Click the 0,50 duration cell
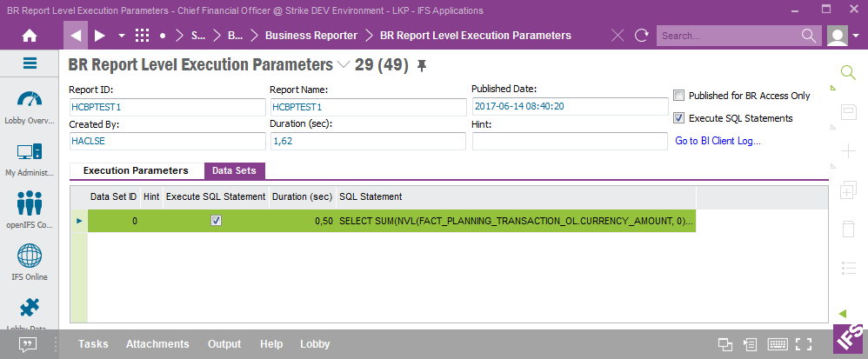The width and height of the screenshot is (868, 359). 303,221
